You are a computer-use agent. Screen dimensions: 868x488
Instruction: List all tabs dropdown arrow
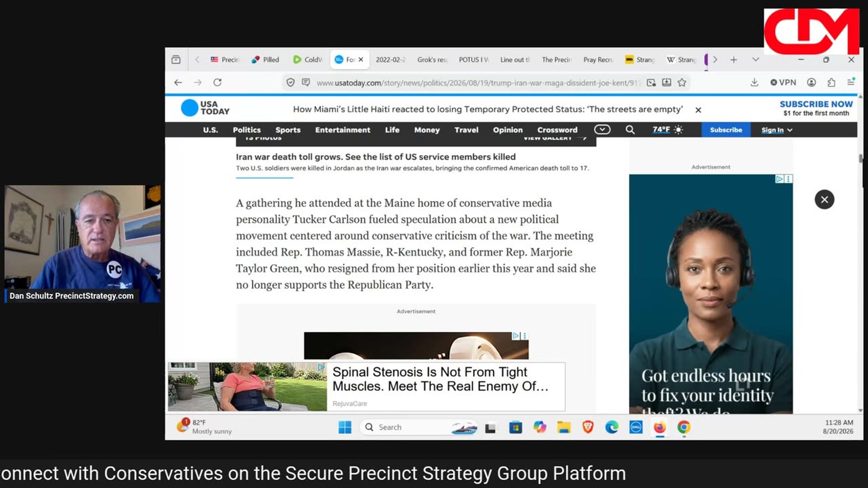[x=755, y=60]
